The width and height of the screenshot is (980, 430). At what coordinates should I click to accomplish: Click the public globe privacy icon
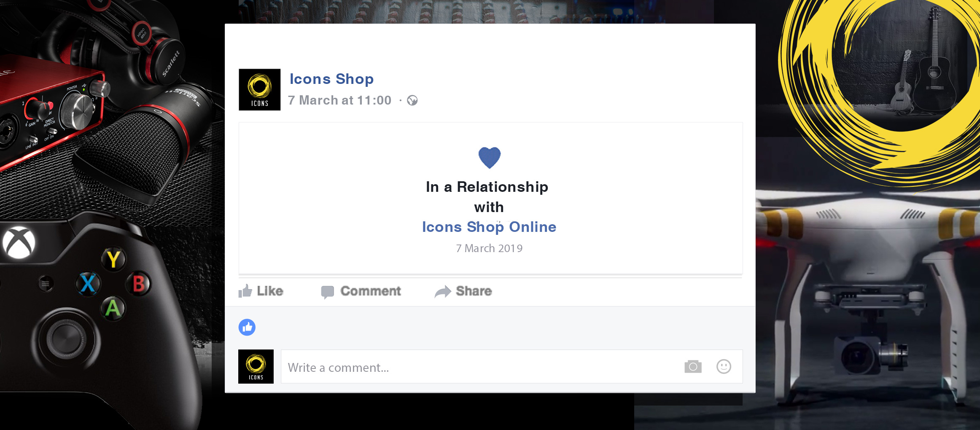412,100
